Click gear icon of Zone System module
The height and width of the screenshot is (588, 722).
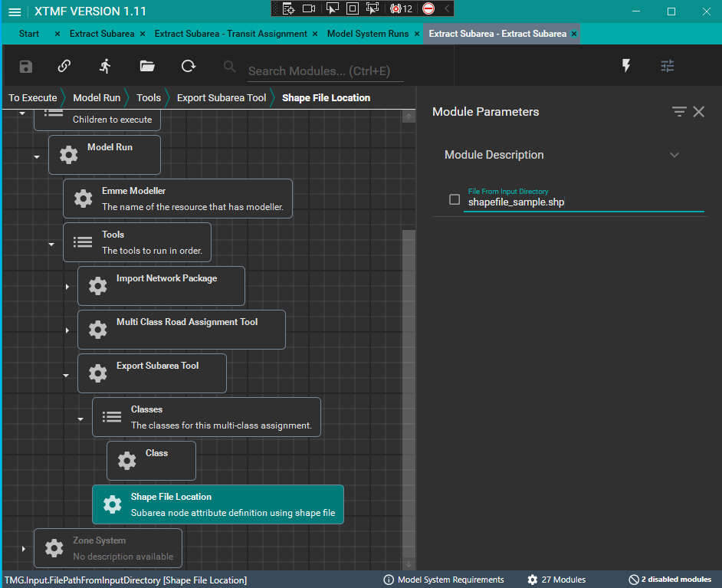(54, 548)
